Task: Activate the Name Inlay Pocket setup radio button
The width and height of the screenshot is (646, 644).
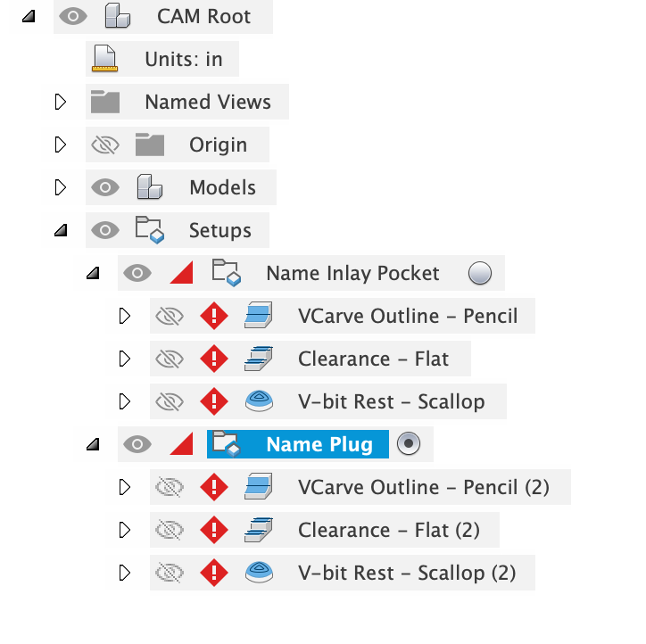Action: (x=480, y=274)
